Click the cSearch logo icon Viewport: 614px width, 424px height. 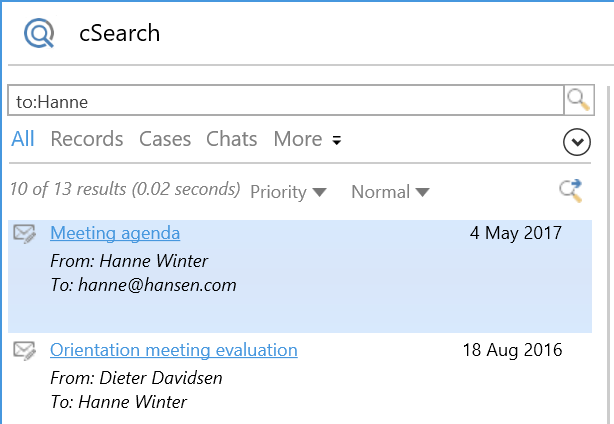pyautogui.click(x=39, y=33)
